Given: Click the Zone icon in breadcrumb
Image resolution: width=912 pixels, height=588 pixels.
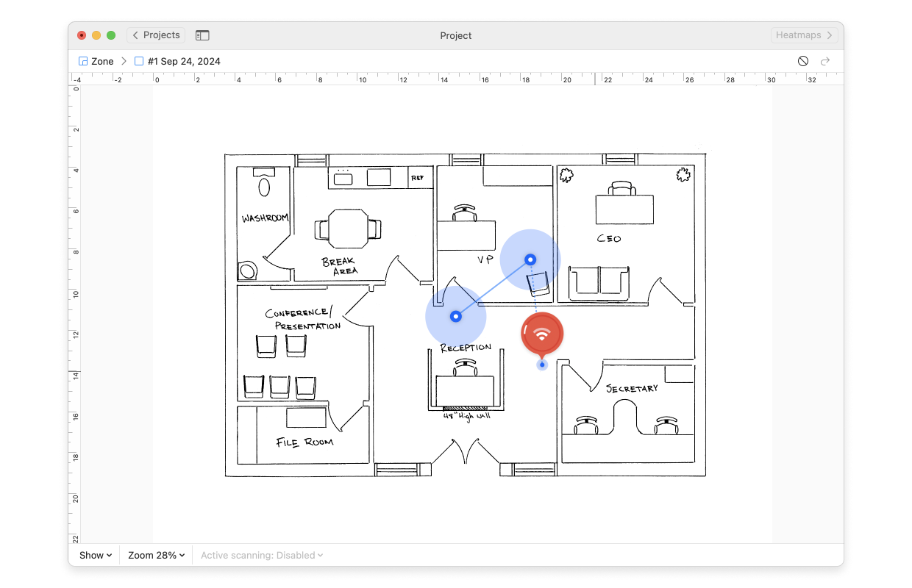Looking at the screenshot, I should point(83,62).
